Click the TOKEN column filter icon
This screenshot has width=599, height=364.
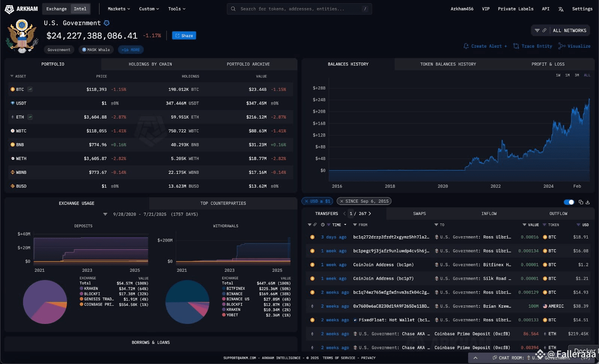[544, 225]
